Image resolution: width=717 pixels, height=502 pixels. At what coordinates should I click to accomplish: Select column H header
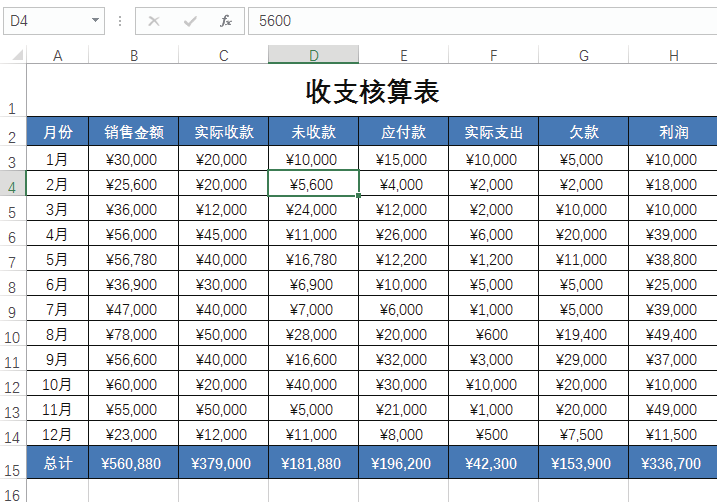point(673,55)
